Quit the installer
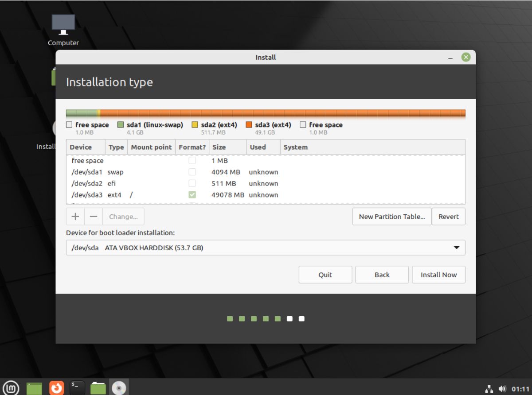This screenshot has width=532, height=395. coord(325,275)
